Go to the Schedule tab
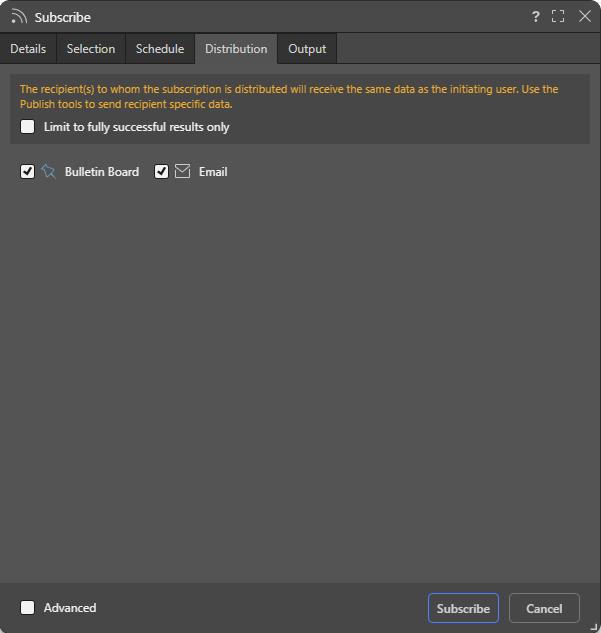 [160, 49]
